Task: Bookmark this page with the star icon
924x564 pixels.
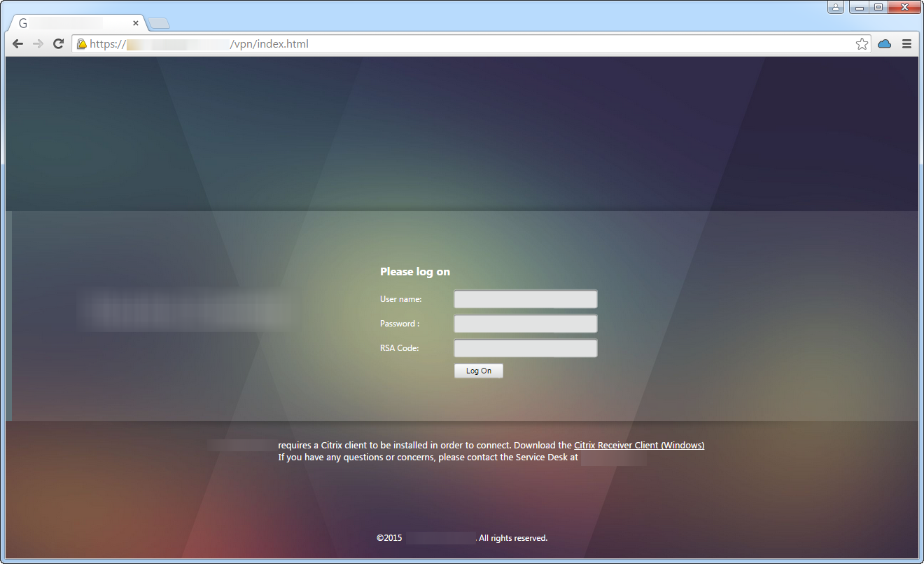Action: tap(862, 44)
